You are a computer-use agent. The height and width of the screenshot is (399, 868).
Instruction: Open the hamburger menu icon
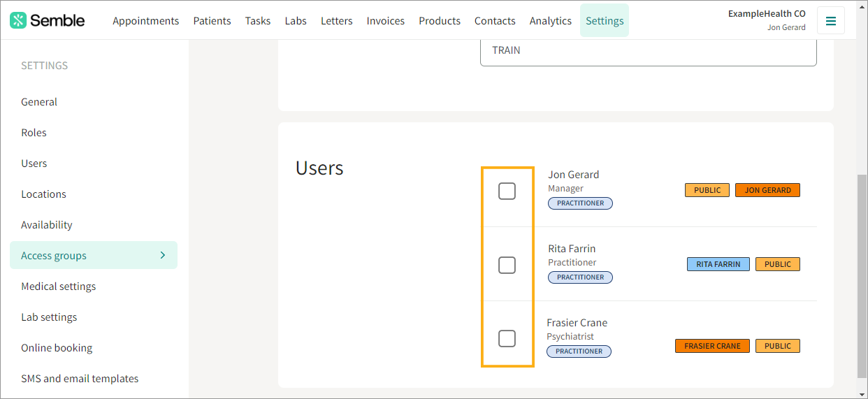coord(830,21)
